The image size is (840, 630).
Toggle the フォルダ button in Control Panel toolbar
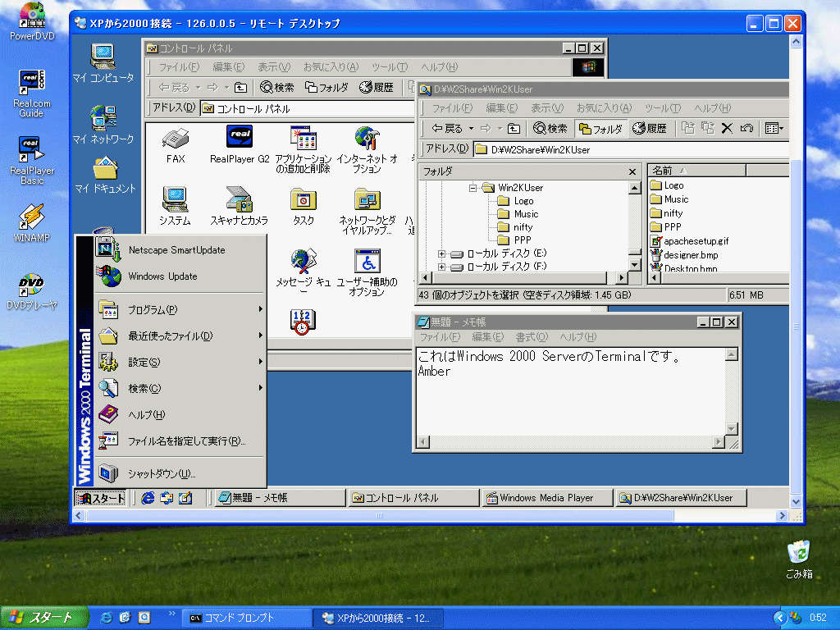326,87
